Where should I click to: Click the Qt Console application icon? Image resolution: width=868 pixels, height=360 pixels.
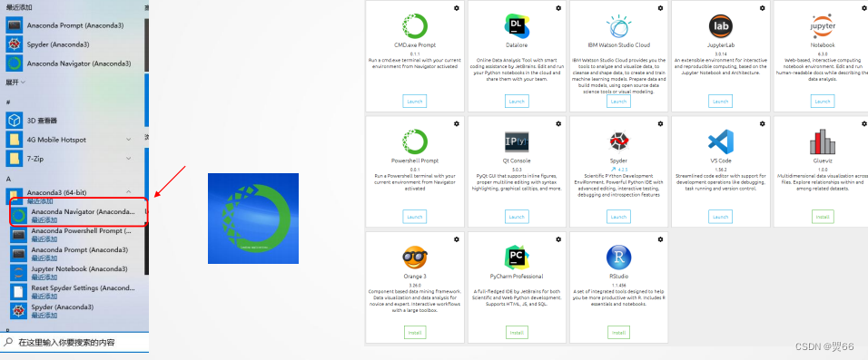tap(517, 142)
